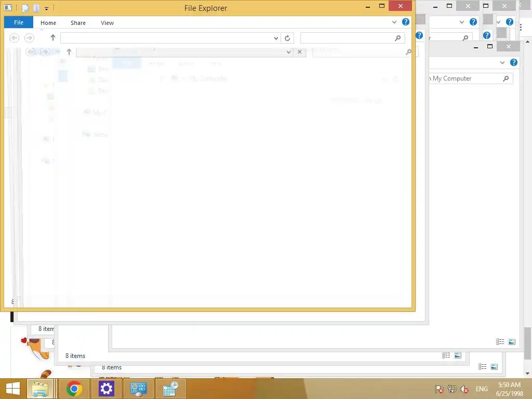Screen dimensions: 532x399
Task: Open the address bar history dropdown in front window
Action: 276,38
